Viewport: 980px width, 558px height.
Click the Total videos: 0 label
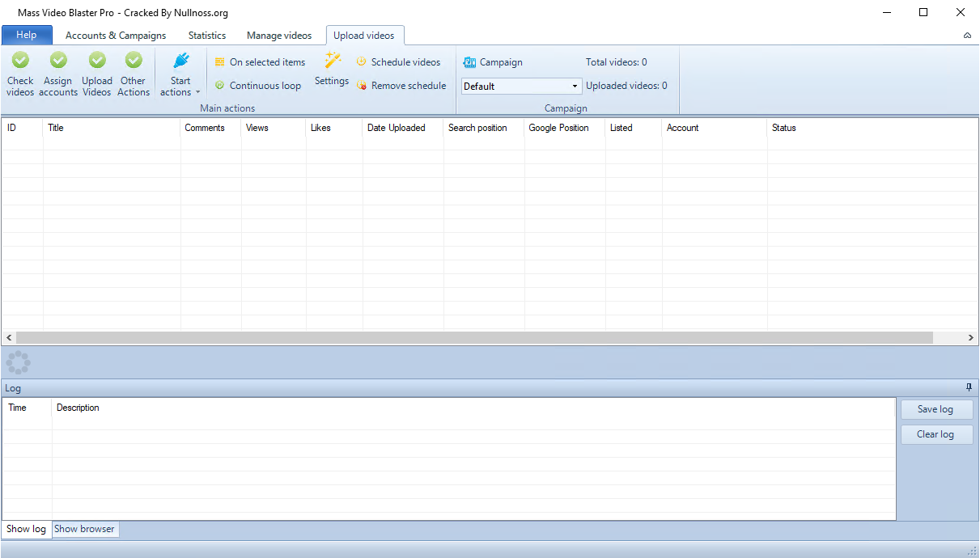[x=616, y=62]
